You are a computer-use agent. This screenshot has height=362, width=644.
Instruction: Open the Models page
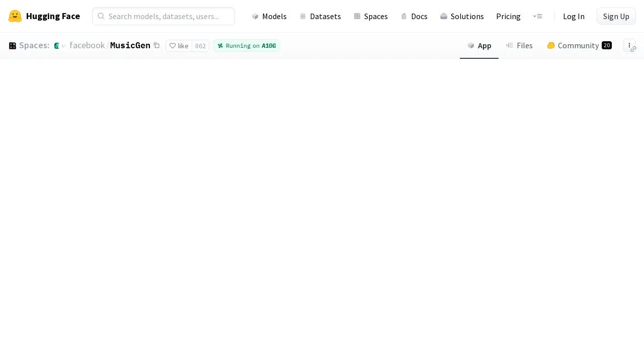[x=269, y=16]
